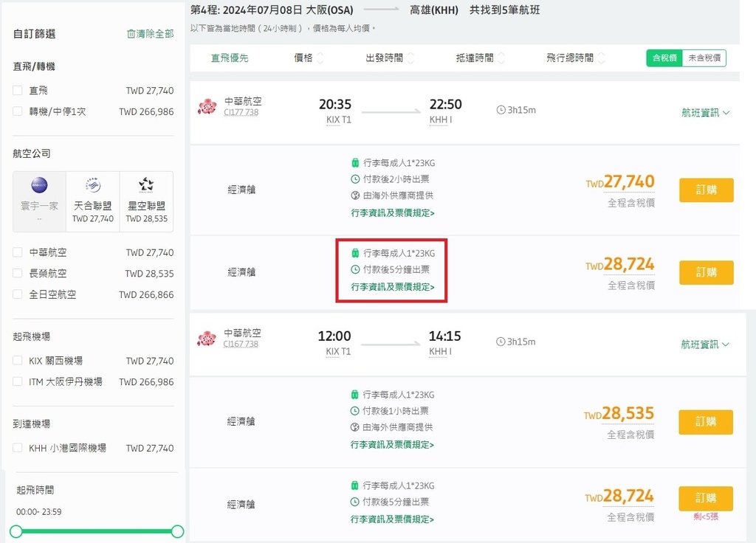Sort results by 飛行總時間
The height and width of the screenshot is (543, 756).
tap(575, 58)
